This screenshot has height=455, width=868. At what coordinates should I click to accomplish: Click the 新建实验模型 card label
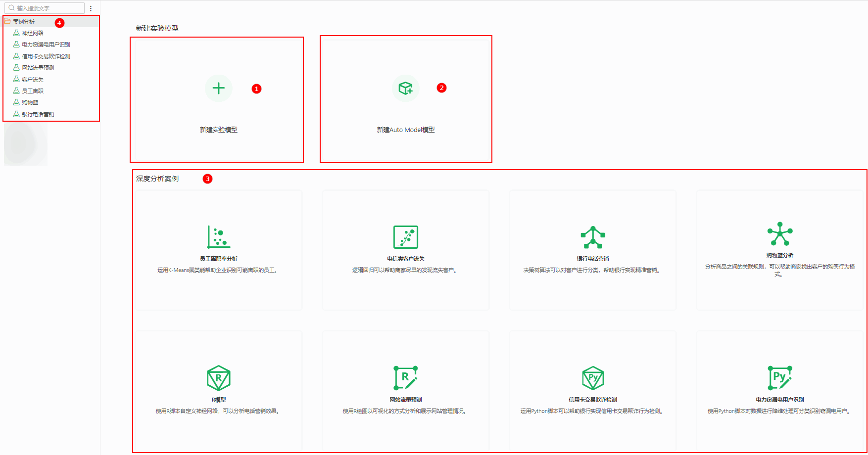pos(219,130)
